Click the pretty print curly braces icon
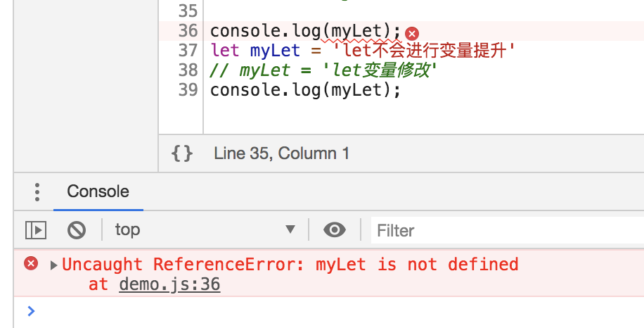644x328 pixels. tap(182, 153)
